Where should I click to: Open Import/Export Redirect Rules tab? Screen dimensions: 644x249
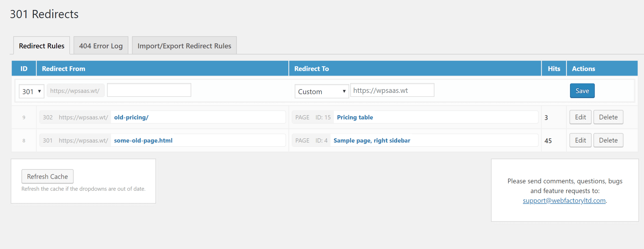[x=184, y=45]
